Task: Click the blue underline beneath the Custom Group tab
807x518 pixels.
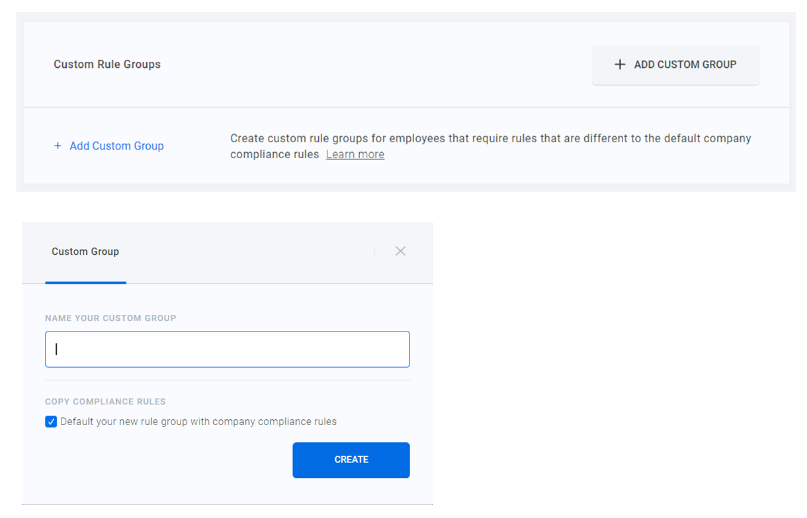Action: tap(85, 282)
